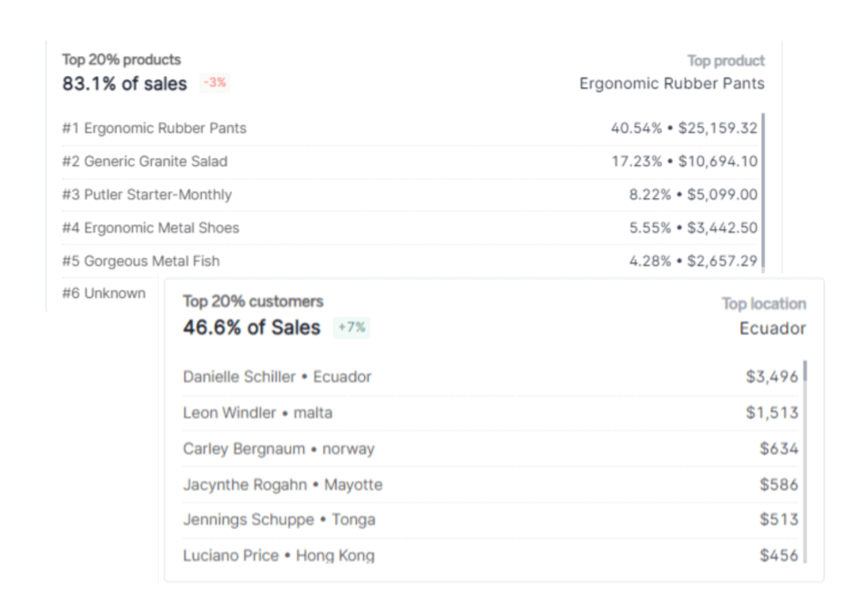Image resolution: width=855 pixels, height=616 pixels.
Task: Click the #6 Unknown product entry
Action: coord(104,293)
